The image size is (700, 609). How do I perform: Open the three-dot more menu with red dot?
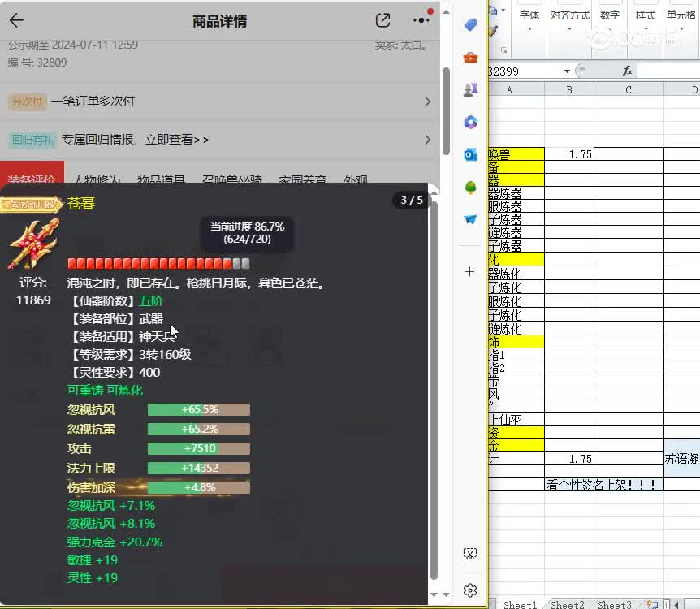[421, 20]
